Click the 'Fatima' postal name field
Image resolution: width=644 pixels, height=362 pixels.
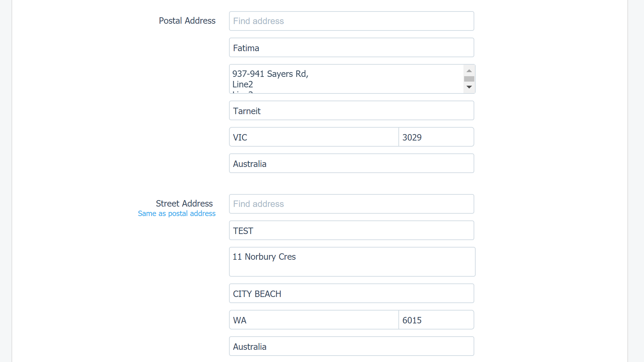[352, 47]
